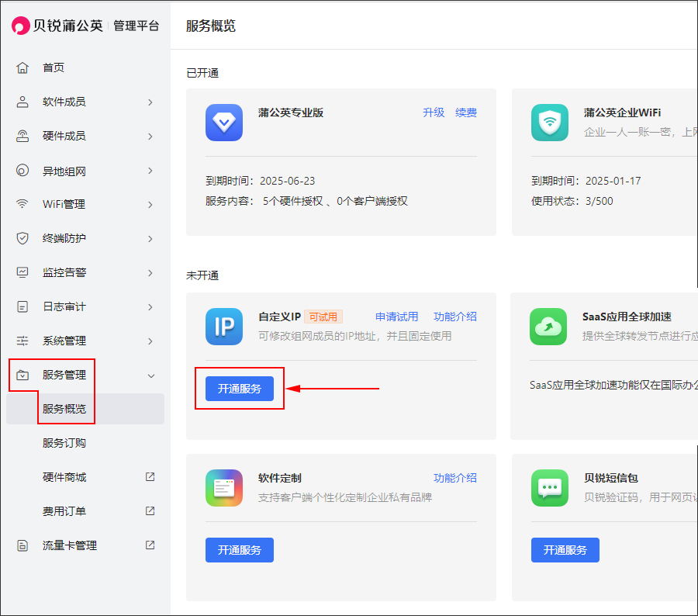Select 服务概览 in the sidebar

85,409
